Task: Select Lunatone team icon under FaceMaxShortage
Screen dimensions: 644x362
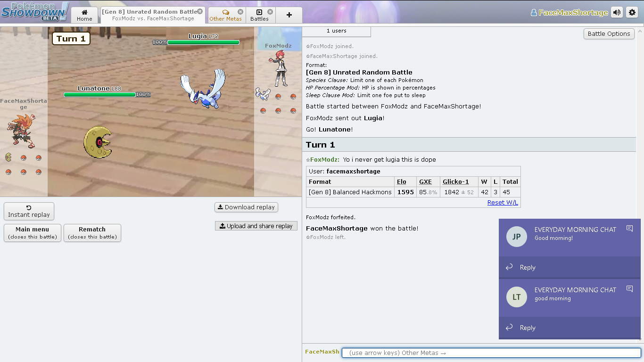Action: pos(8,157)
